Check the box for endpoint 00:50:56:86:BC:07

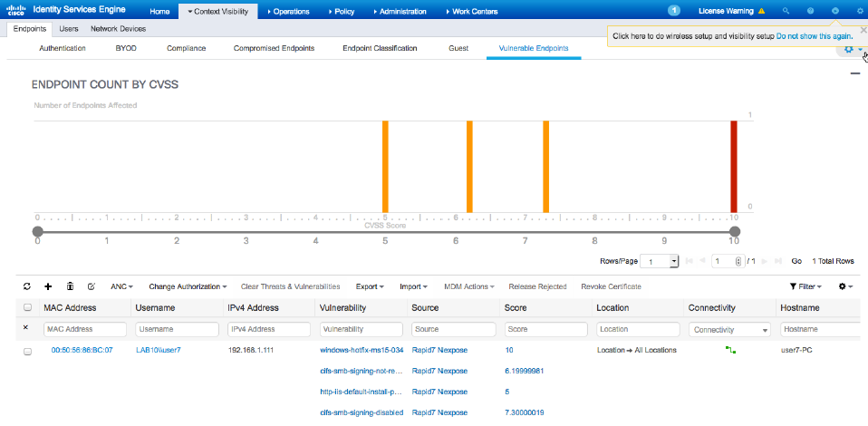27,351
